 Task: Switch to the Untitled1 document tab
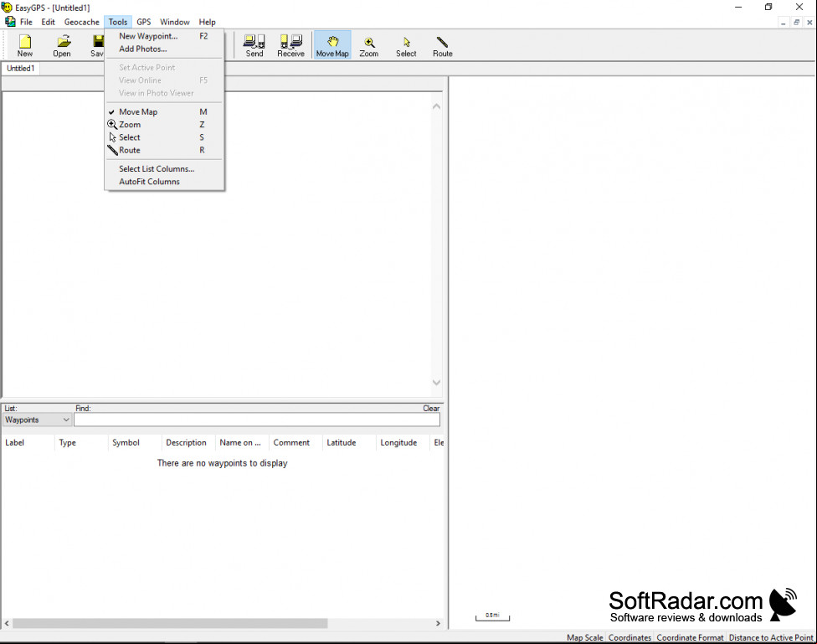pos(20,69)
